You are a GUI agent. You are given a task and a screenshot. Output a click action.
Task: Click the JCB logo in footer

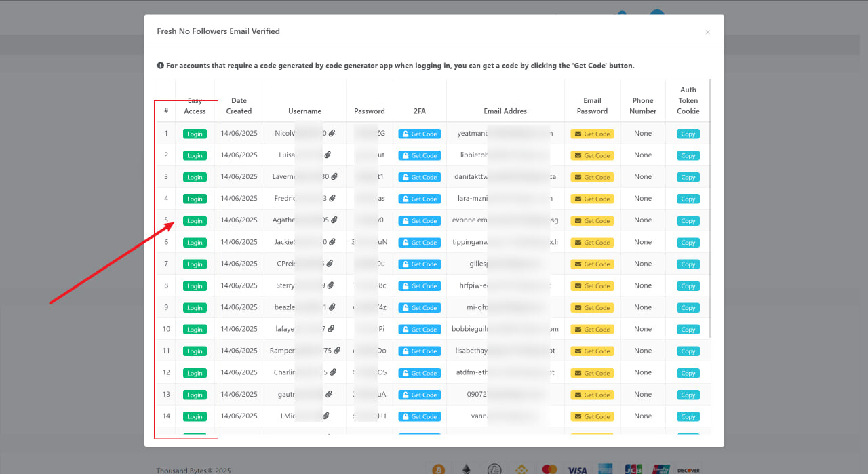(x=633, y=469)
